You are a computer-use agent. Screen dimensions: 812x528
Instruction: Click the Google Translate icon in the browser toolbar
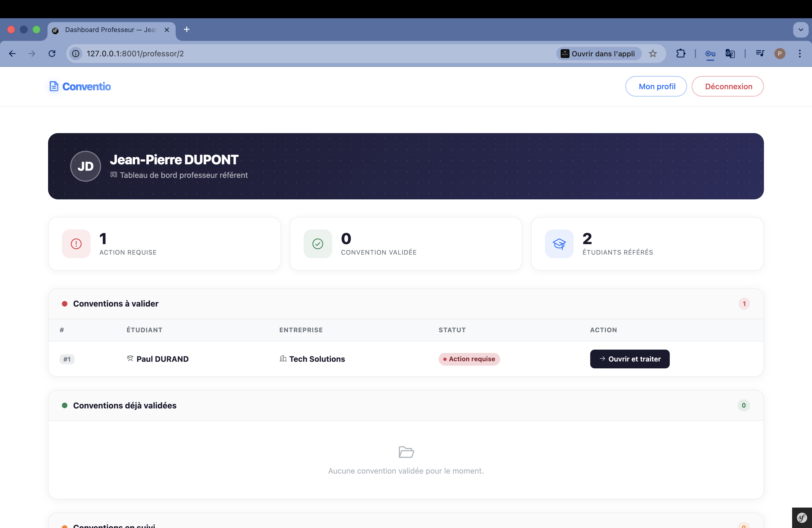(x=730, y=54)
